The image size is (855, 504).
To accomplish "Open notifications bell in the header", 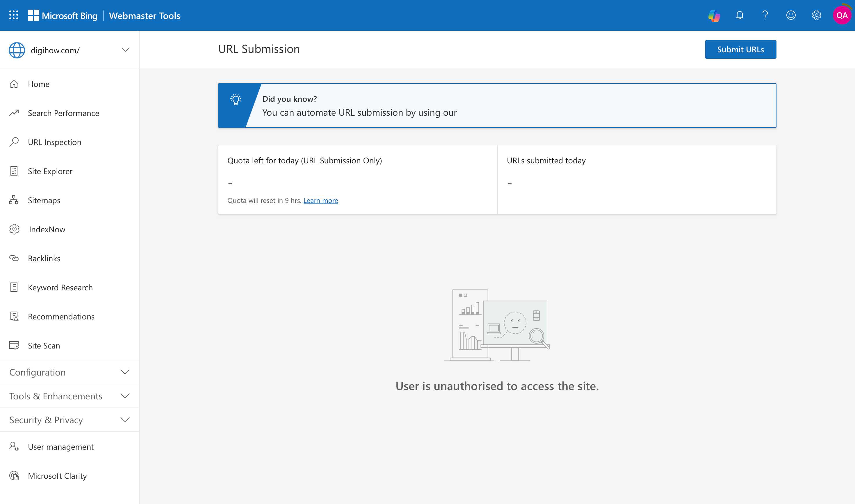I will 740,15.
